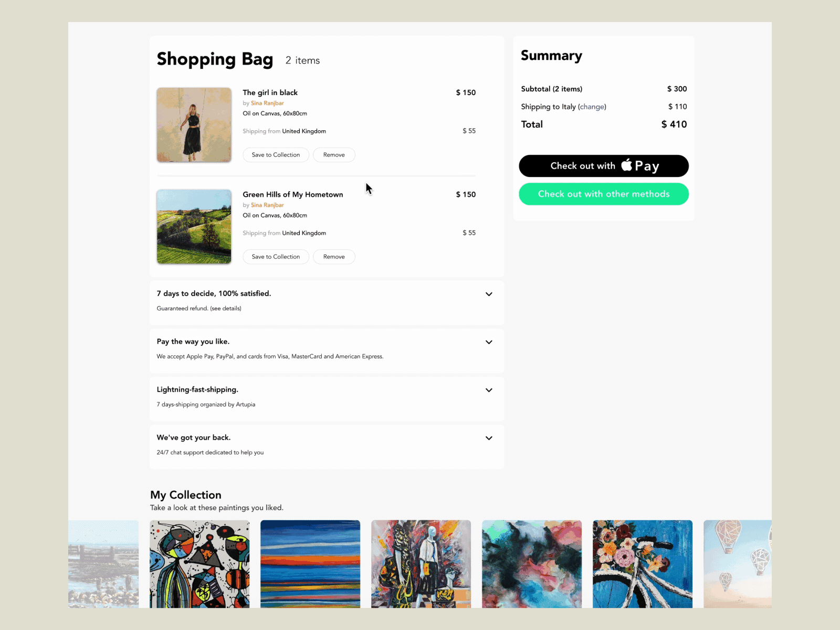Check out with other methods
Screen dimensions: 840x630
click(x=603, y=194)
